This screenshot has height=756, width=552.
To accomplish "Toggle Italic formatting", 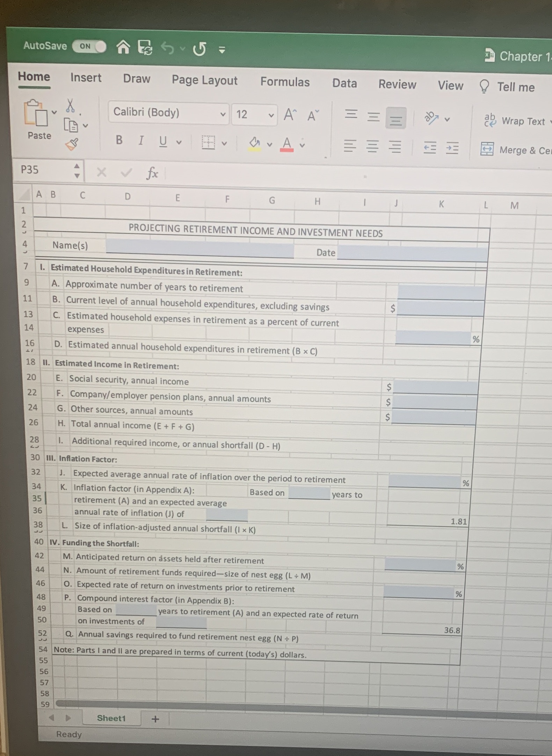I will (141, 141).
